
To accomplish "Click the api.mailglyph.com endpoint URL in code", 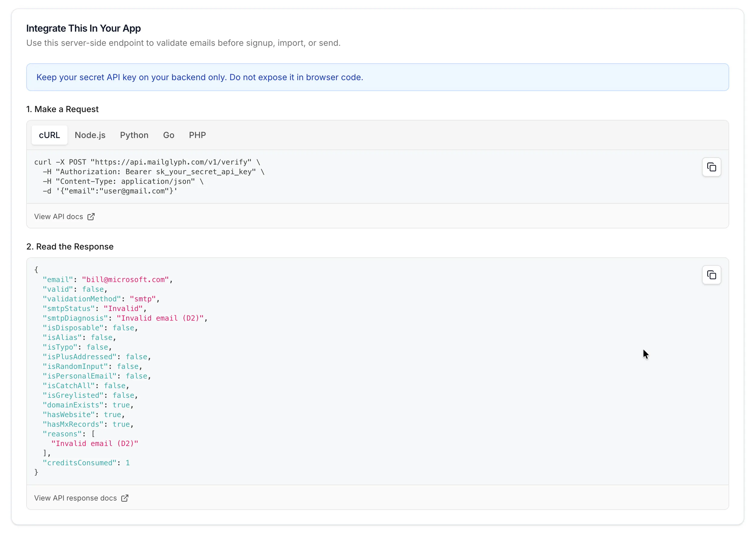I will coord(171,162).
